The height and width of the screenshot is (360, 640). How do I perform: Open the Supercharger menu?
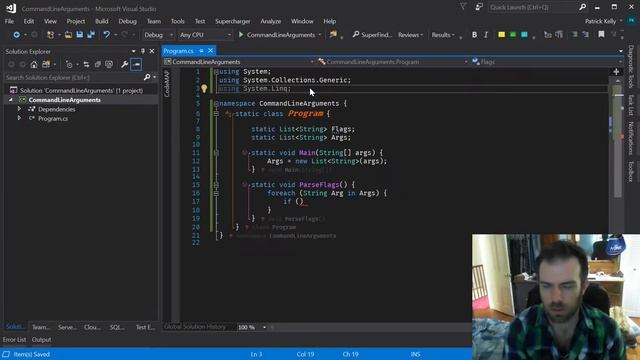click(x=233, y=21)
